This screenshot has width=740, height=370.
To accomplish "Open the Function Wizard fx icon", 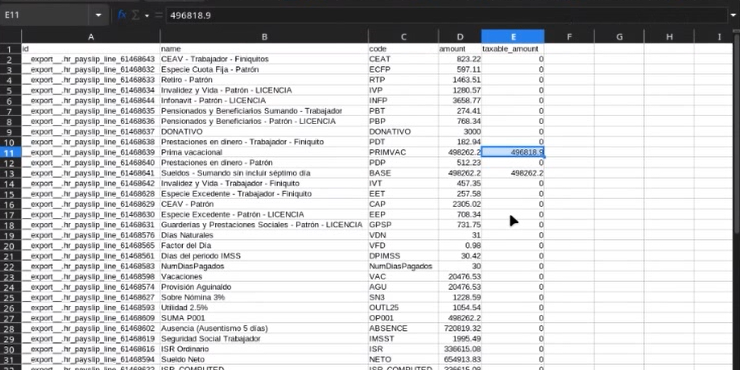I will click(122, 15).
